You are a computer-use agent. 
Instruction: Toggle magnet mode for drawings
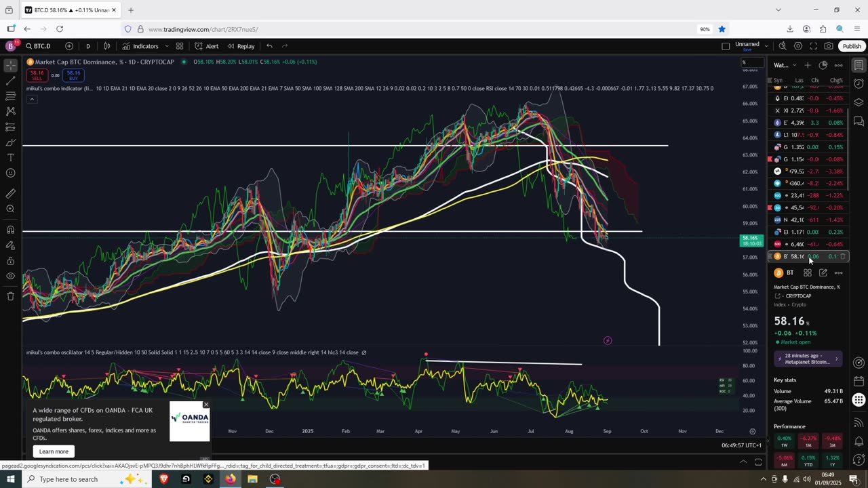(10, 229)
